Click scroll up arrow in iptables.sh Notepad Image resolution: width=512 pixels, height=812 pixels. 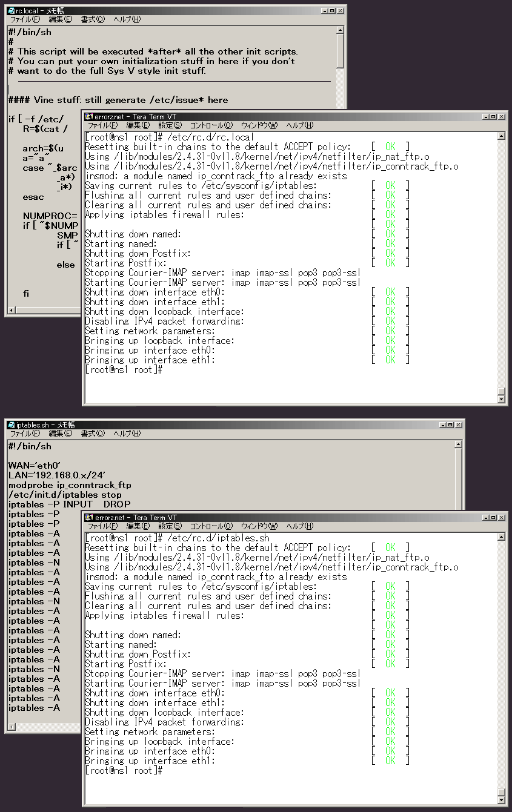tap(459, 445)
